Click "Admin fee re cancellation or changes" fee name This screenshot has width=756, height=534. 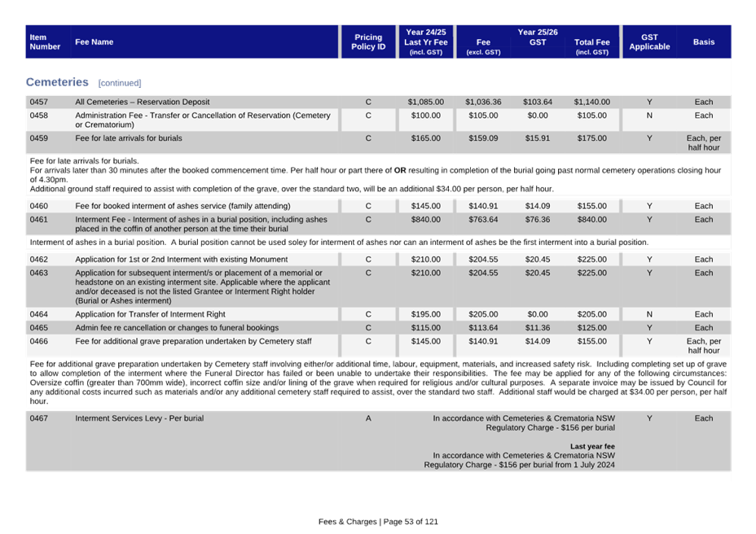pyautogui.click(x=177, y=328)
